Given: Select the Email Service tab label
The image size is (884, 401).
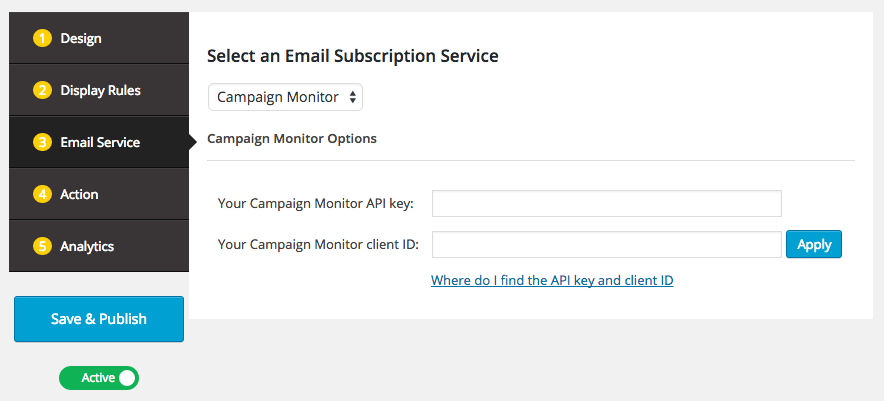Looking at the screenshot, I should click(x=100, y=143).
